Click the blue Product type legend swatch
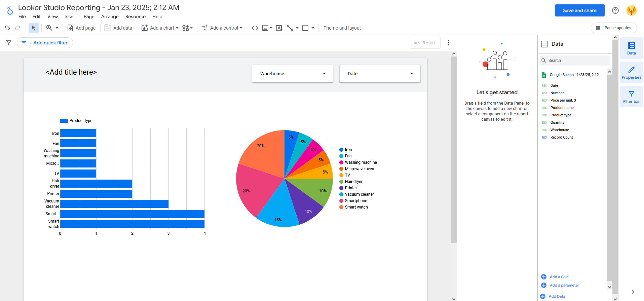 tap(64, 121)
